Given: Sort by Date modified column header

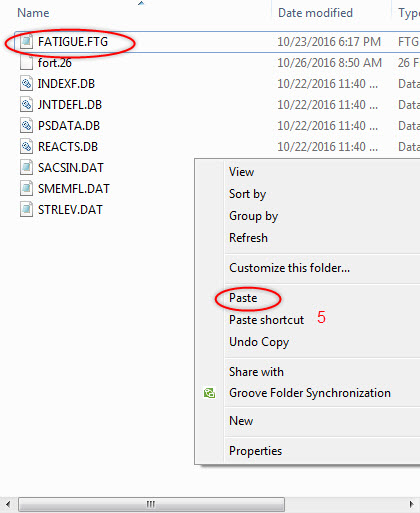Looking at the screenshot, I should (315, 13).
